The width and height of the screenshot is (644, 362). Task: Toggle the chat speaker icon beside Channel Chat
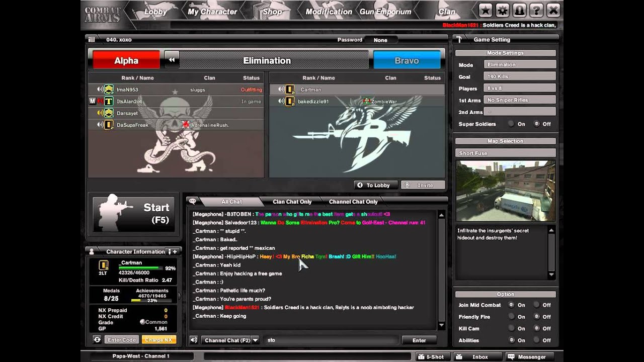(x=194, y=340)
